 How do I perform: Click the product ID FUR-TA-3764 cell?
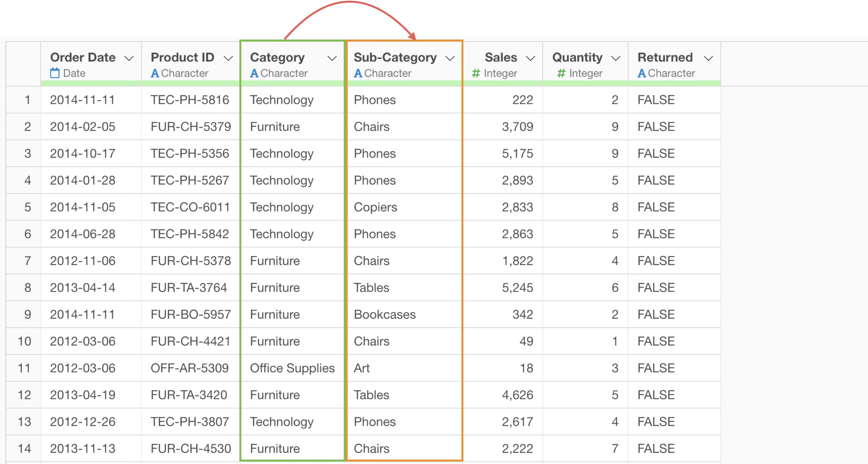pyautogui.click(x=191, y=288)
